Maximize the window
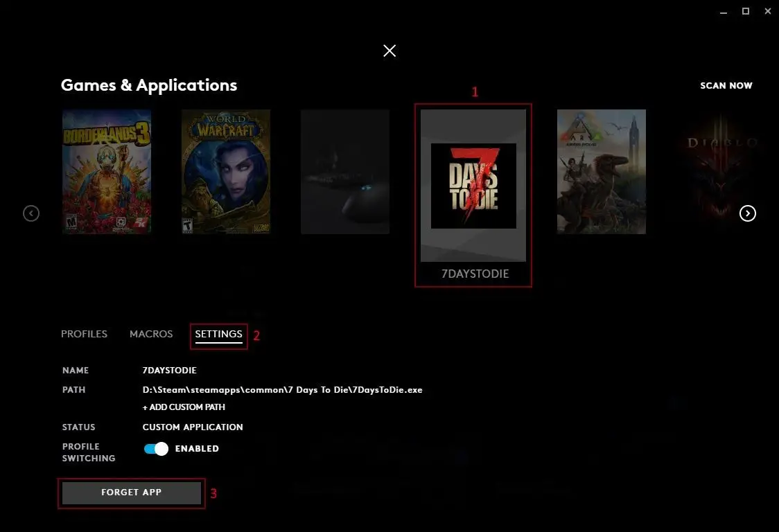 (x=746, y=11)
